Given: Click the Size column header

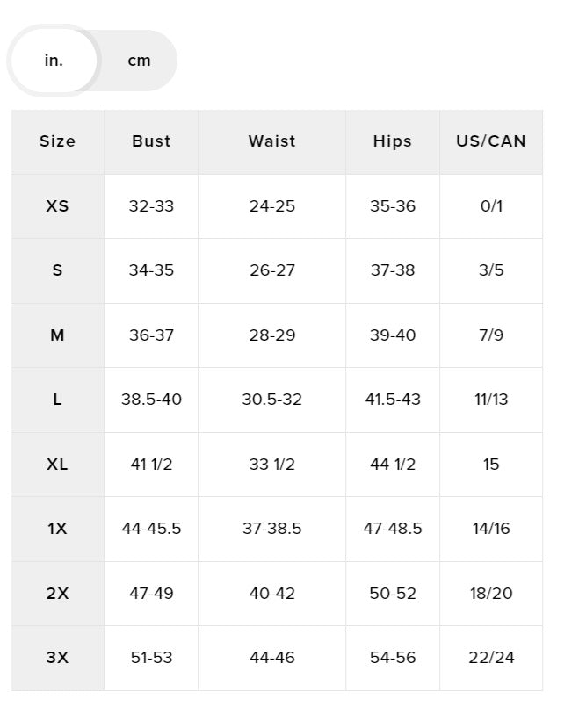Looking at the screenshot, I should pos(57,141).
